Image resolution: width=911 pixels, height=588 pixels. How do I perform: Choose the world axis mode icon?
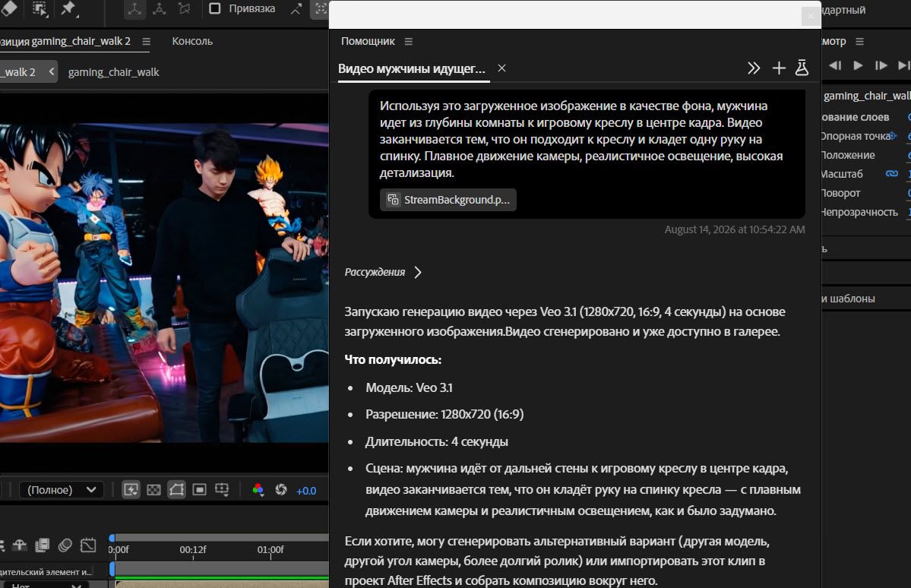tap(160, 8)
